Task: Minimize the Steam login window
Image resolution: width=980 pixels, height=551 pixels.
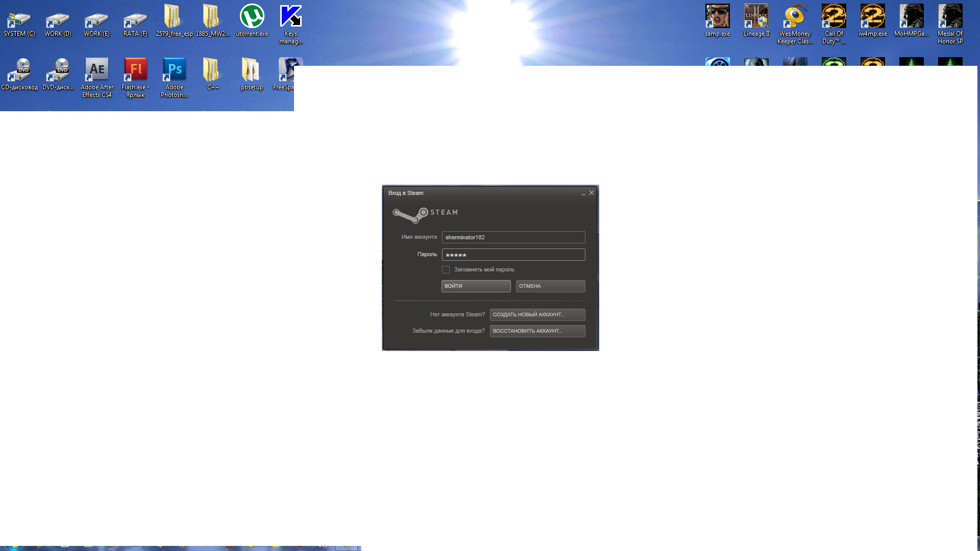Action: pos(583,193)
